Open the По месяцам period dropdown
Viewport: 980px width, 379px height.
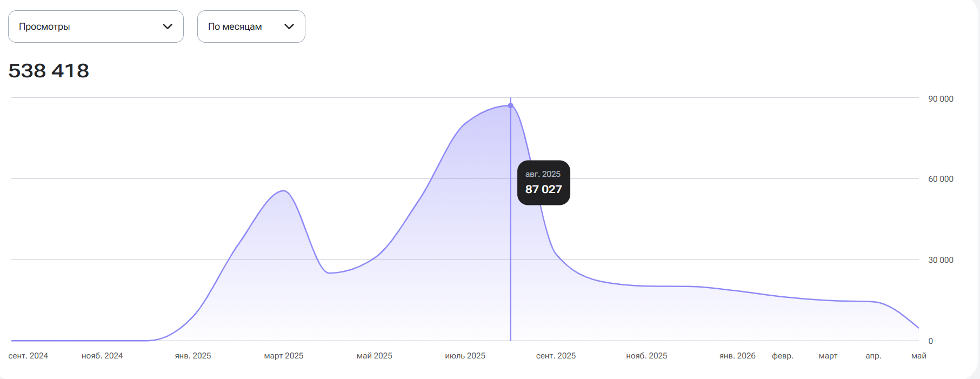coord(251,26)
